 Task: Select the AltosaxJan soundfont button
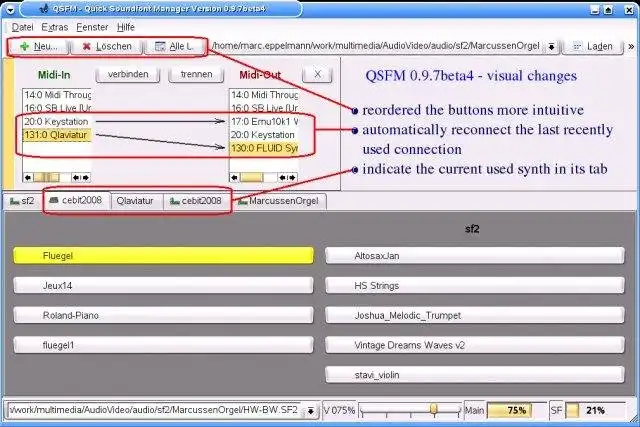click(475, 256)
